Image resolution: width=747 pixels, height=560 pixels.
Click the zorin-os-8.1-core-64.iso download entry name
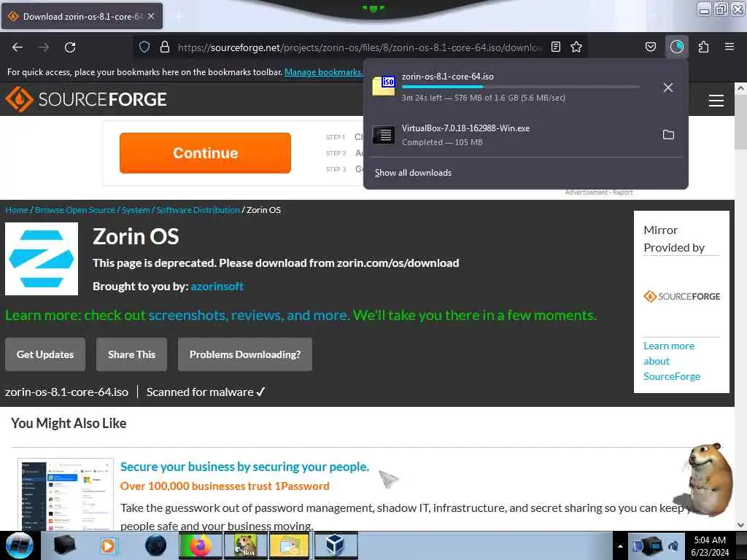[448, 76]
